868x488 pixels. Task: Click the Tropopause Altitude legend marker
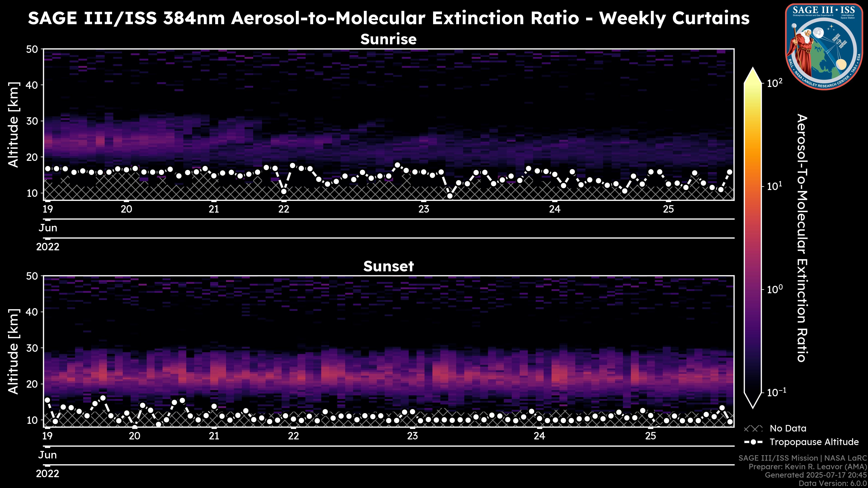(x=753, y=442)
